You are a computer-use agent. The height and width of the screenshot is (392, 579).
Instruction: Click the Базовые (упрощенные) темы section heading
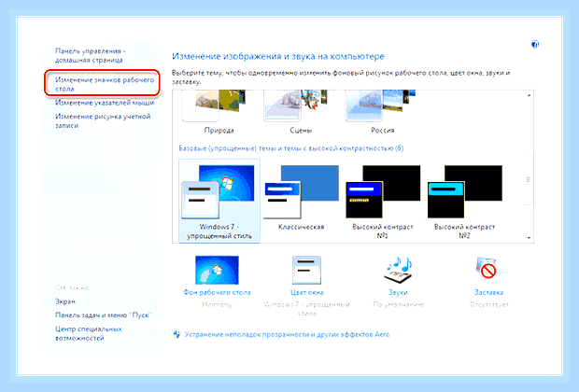pyautogui.click(x=291, y=148)
